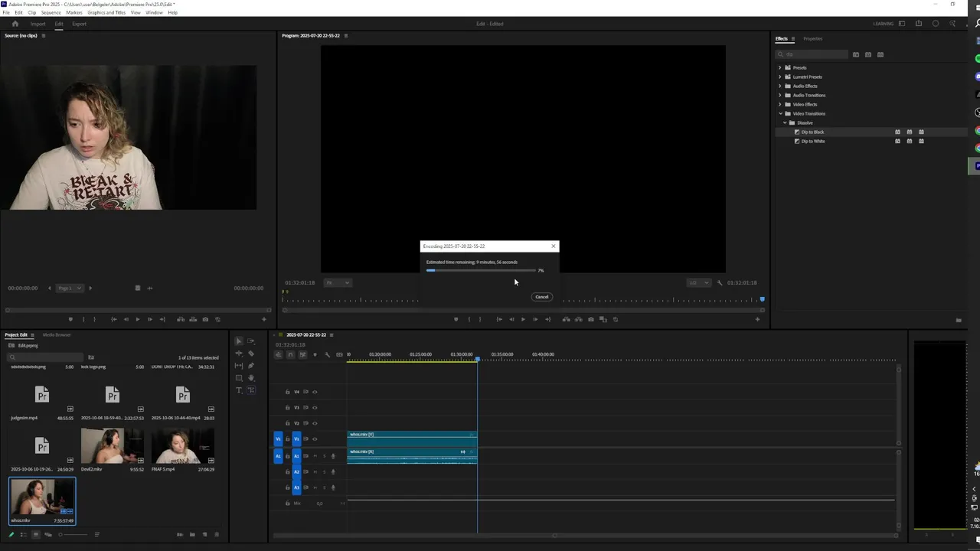The image size is (980, 551).
Task: Open the File menu
Action: 6,12
